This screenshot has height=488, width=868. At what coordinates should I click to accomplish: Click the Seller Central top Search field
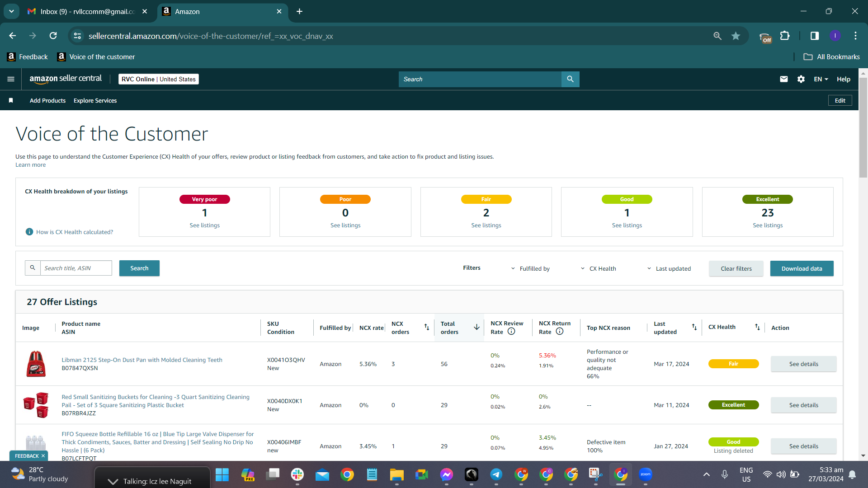(x=480, y=79)
